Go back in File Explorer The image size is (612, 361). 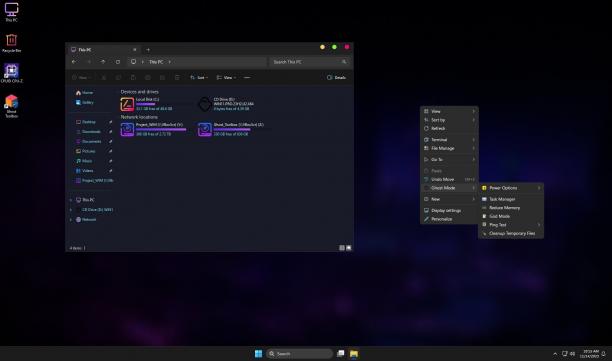coord(74,62)
